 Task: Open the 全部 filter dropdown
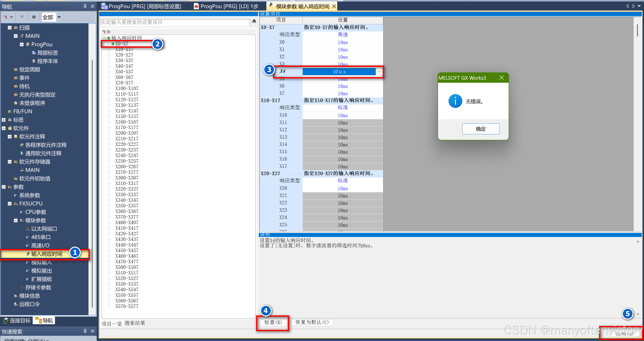(59, 17)
